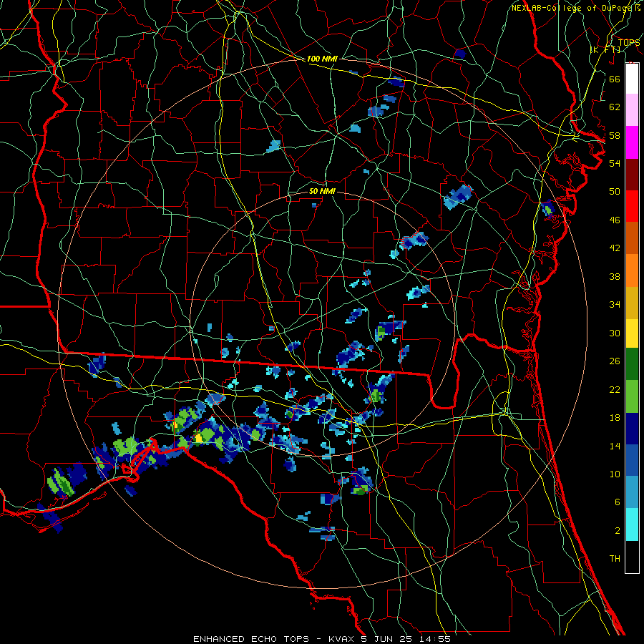Click the legend value '2'
Viewport: 644px width, 644px height.
point(617,531)
